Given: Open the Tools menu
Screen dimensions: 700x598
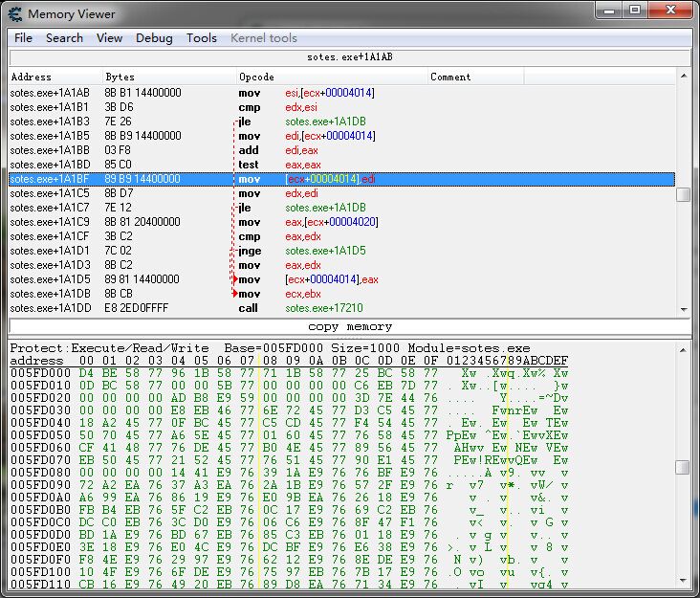Looking at the screenshot, I should click(x=201, y=38).
